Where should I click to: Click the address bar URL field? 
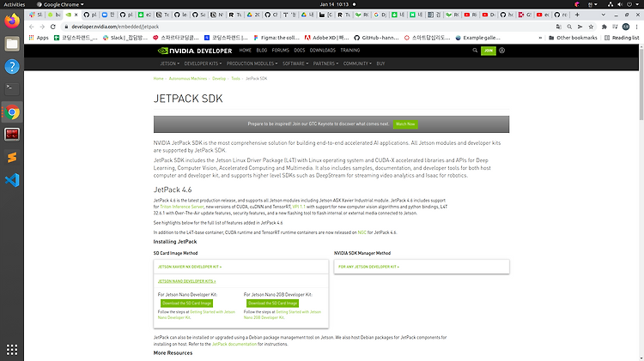(x=306, y=27)
